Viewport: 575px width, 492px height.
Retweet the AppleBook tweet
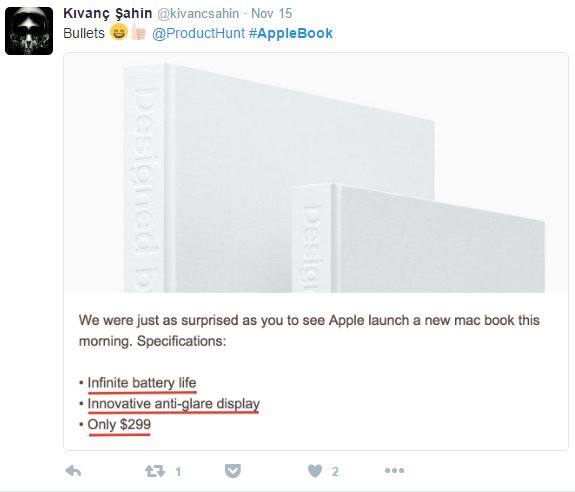155,471
